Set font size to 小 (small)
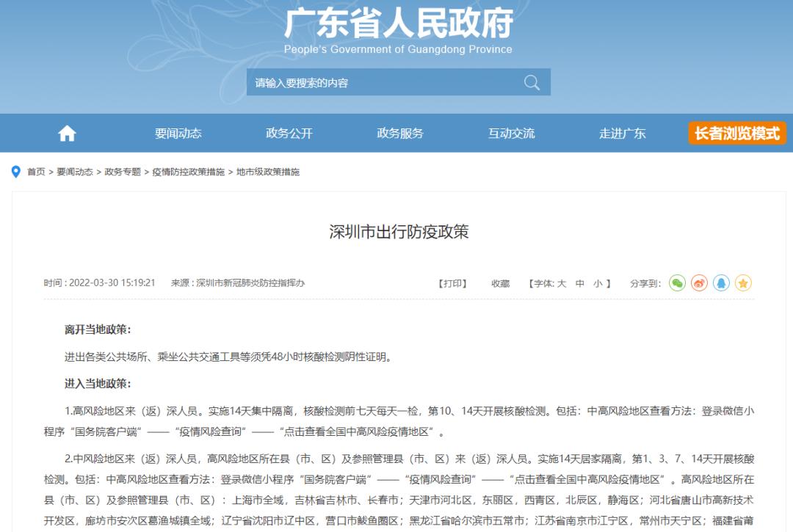 pyautogui.click(x=598, y=283)
